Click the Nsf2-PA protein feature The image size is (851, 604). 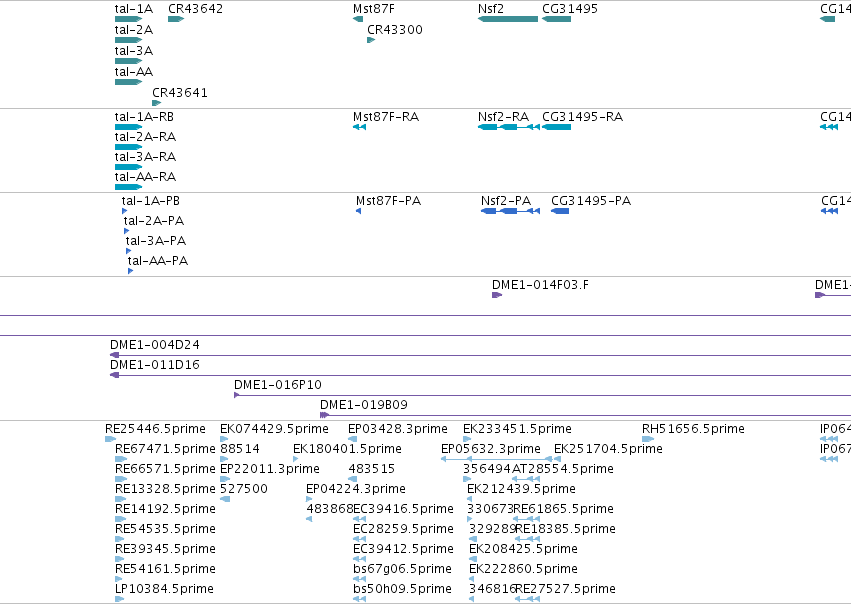pos(510,211)
